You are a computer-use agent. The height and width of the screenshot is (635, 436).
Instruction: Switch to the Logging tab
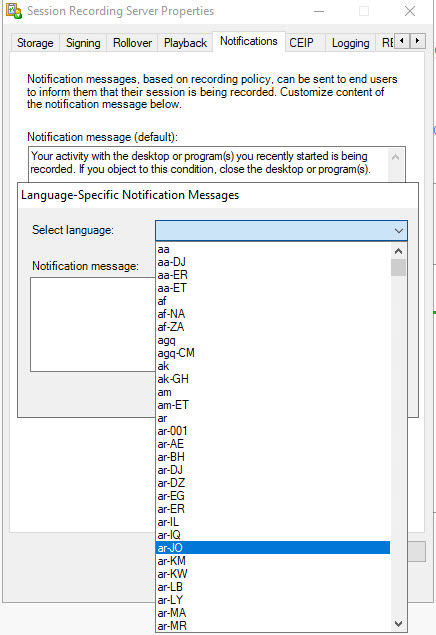click(351, 43)
